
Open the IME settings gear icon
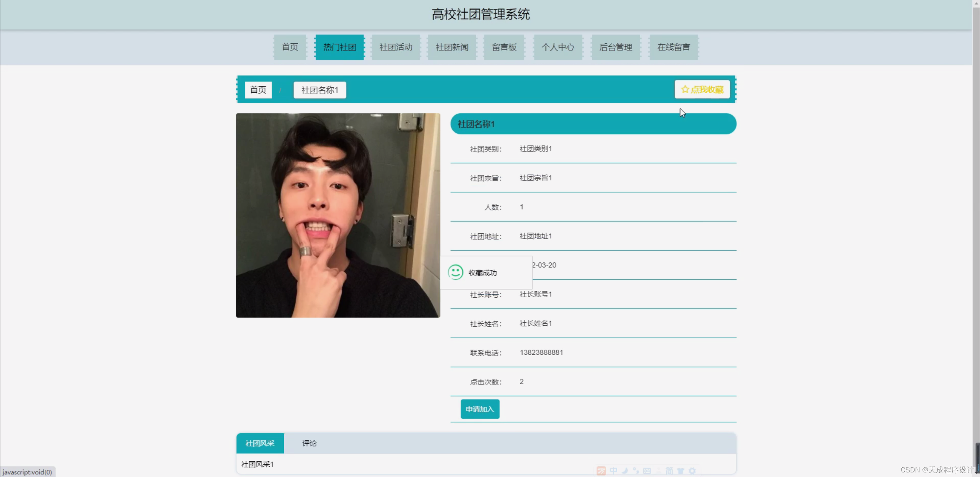pyautogui.click(x=692, y=470)
